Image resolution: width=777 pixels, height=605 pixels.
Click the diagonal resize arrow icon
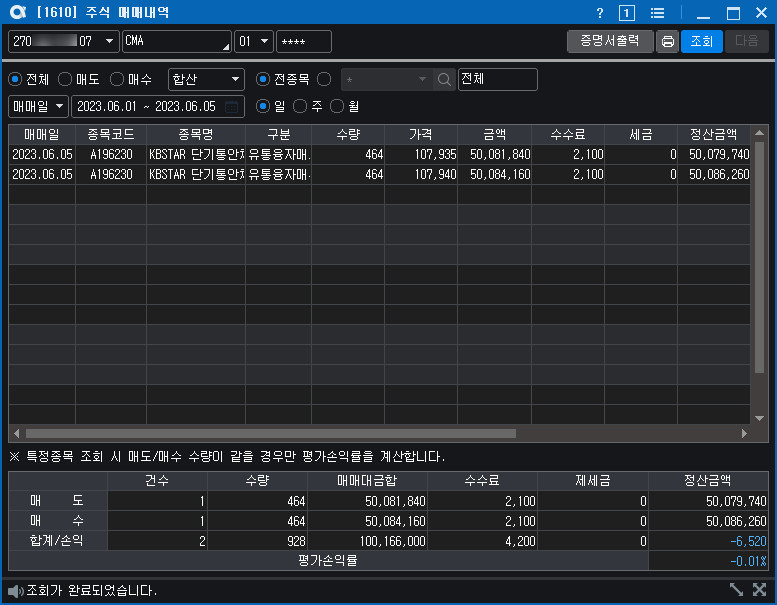736,590
